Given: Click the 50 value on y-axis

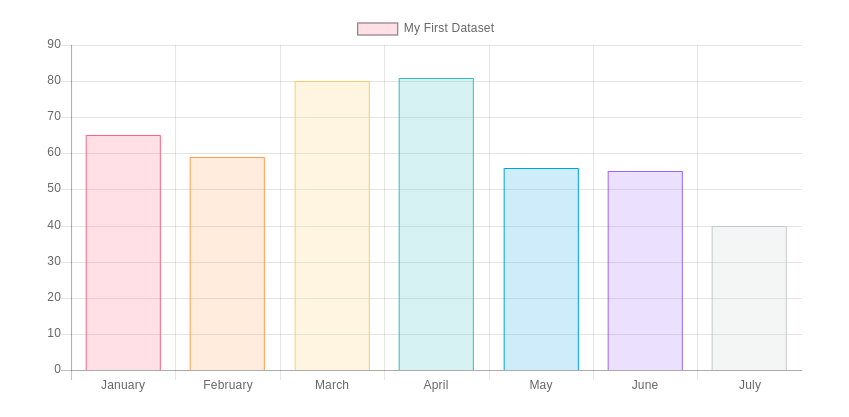Looking at the screenshot, I should click(x=54, y=189).
